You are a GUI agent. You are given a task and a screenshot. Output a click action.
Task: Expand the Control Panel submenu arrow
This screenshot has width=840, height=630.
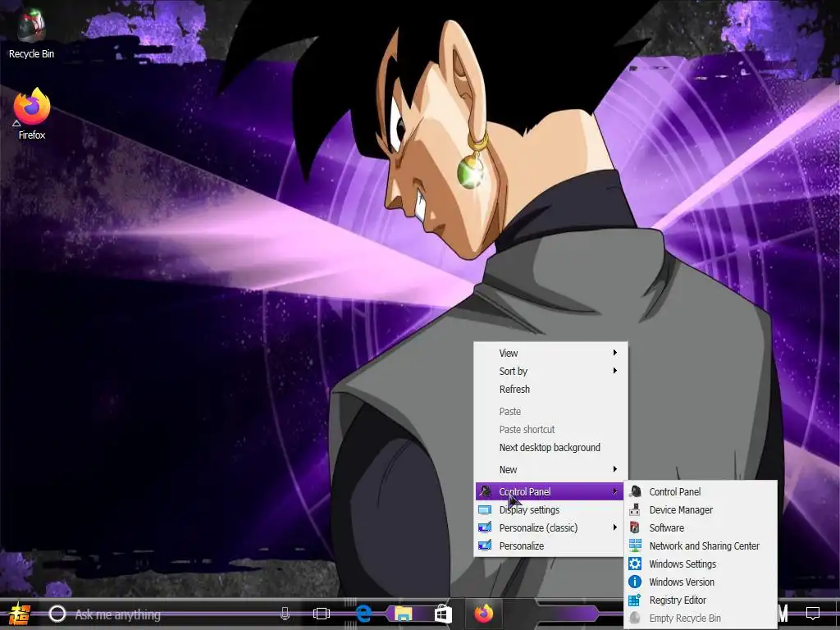(615, 491)
